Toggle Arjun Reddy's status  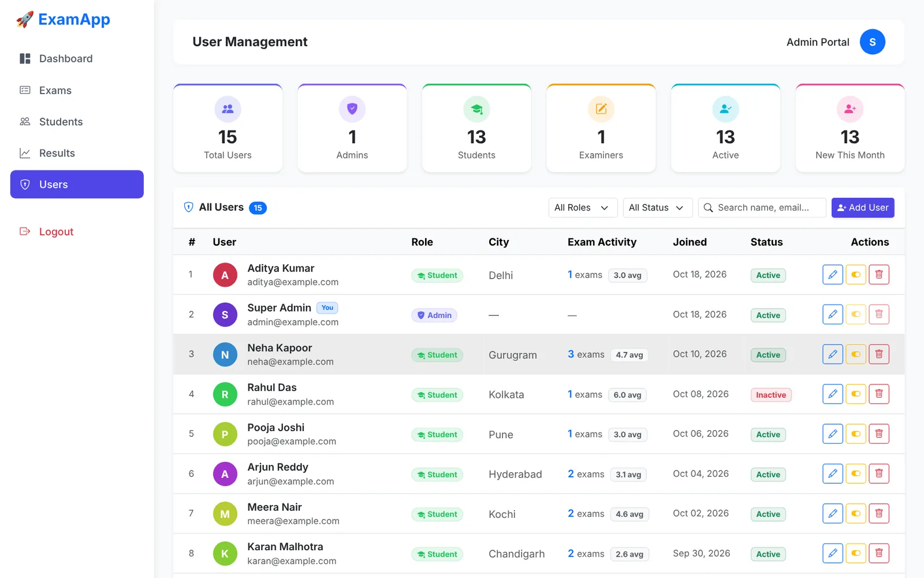pyautogui.click(x=856, y=474)
